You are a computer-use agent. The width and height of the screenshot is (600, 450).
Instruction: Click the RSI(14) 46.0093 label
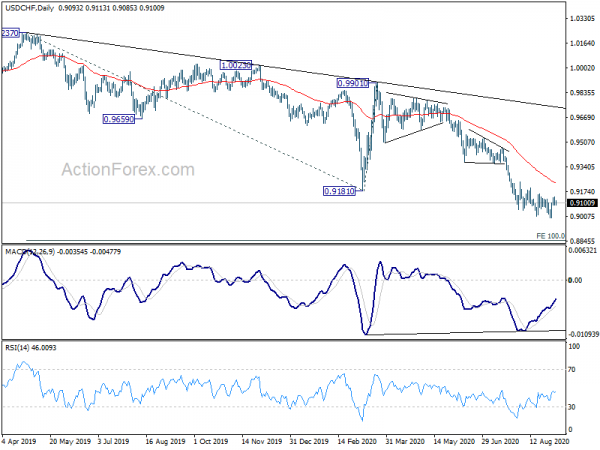pyautogui.click(x=31, y=348)
